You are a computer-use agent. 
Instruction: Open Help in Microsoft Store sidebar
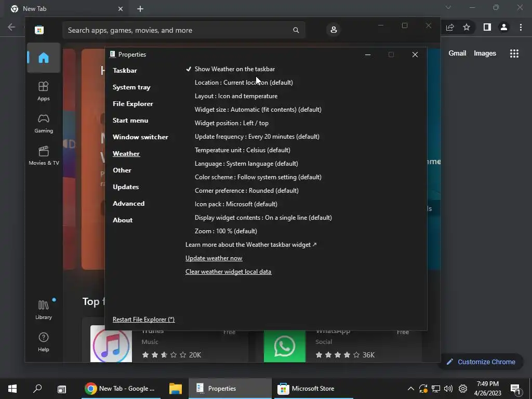[44, 342]
